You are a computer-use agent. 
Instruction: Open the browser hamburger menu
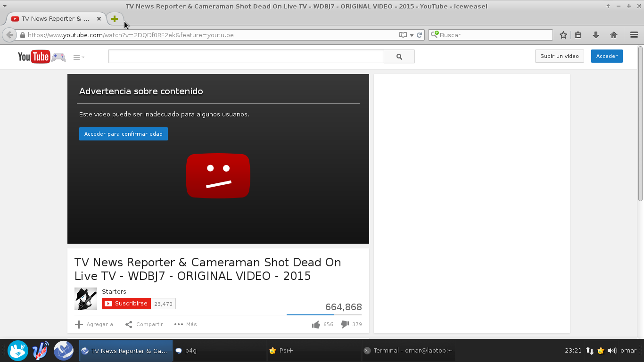pyautogui.click(x=634, y=35)
